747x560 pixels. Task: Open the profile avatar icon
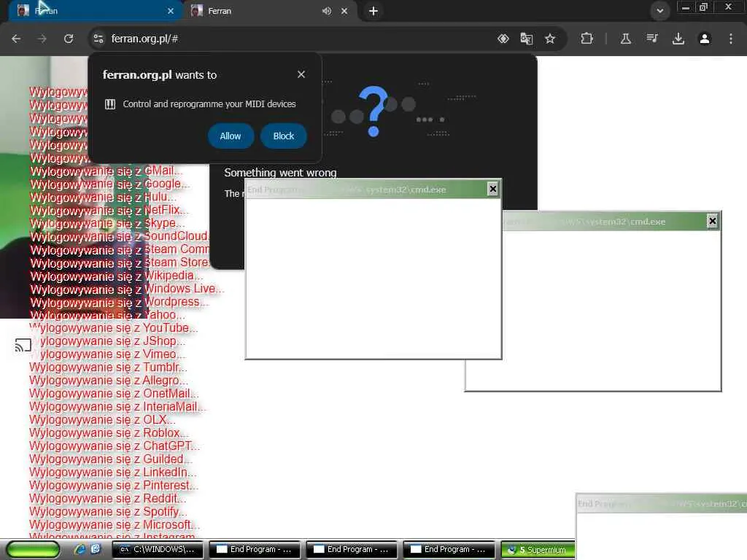[705, 39]
